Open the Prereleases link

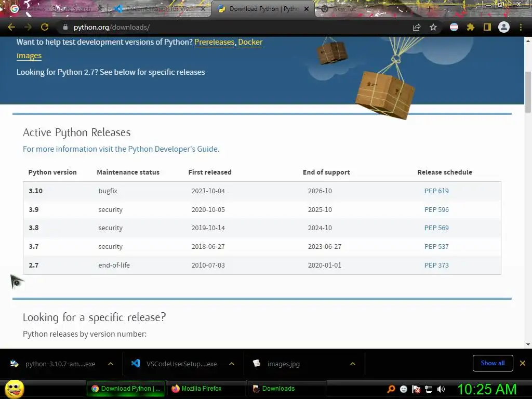coord(214,42)
